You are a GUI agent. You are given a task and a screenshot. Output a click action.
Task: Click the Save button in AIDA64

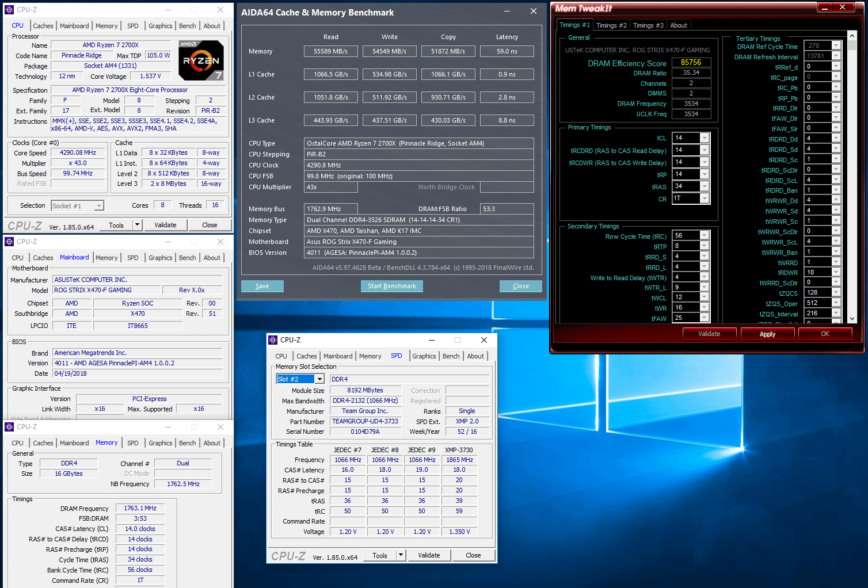(x=262, y=287)
